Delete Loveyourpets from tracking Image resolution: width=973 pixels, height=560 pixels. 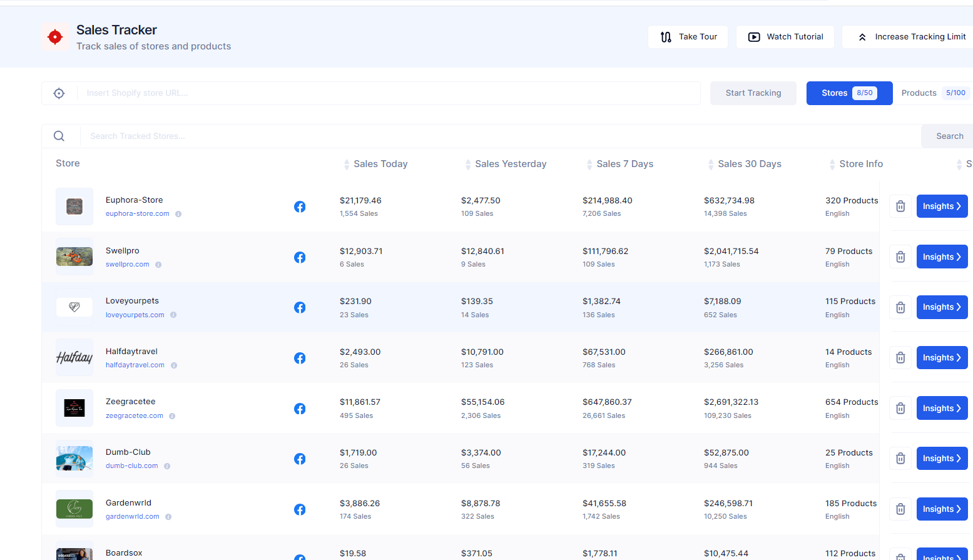tap(900, 307)
